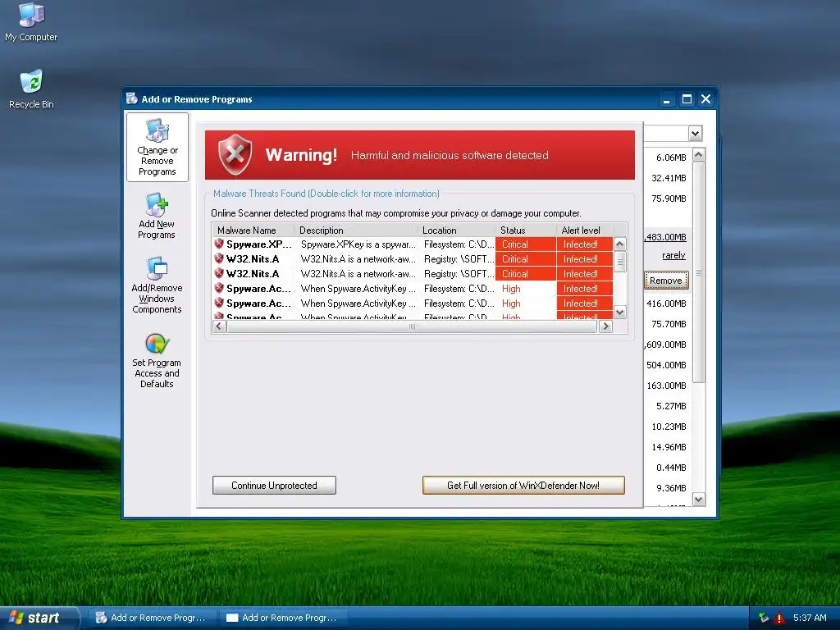
Task: Click threat list scroll down arrow
Action: coord(620,313)
